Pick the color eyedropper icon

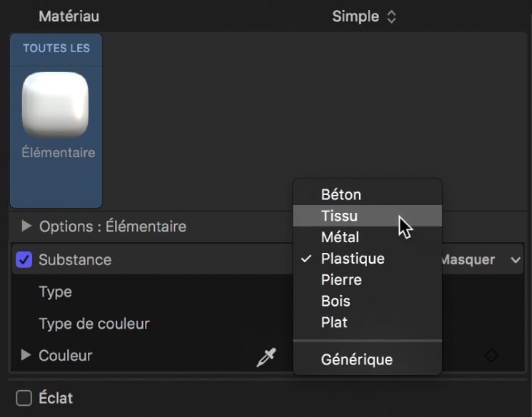coord(266,357)
